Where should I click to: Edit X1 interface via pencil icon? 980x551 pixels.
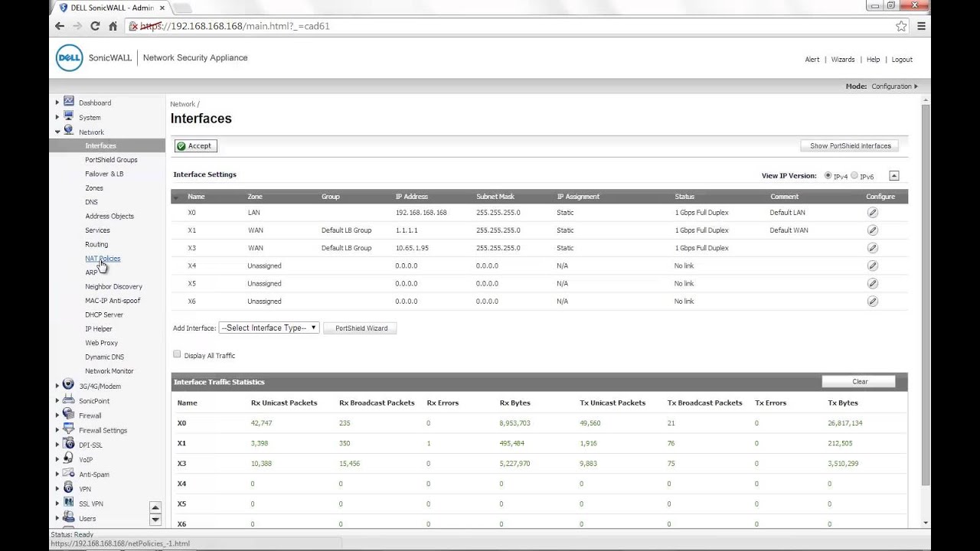[872, 230]
